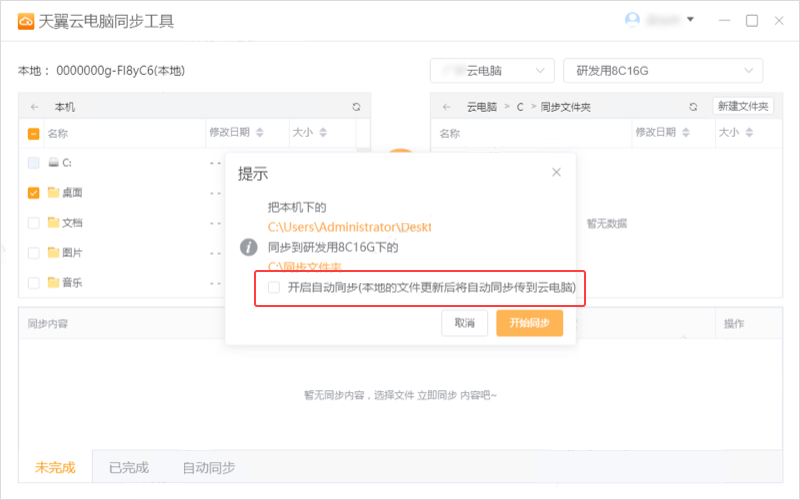Click the 操作 column header

click(x=734, y=324)
